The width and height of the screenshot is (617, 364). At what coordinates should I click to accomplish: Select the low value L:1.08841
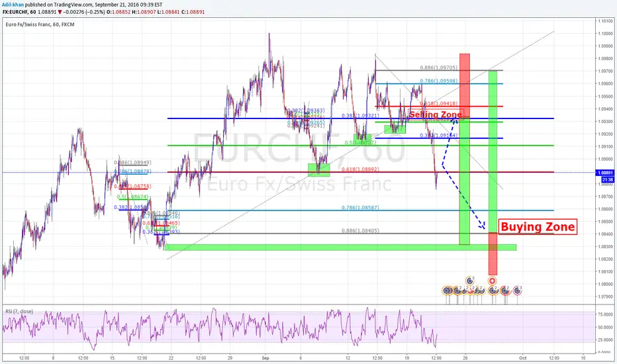pyautogui.click(x=168, y=12)
